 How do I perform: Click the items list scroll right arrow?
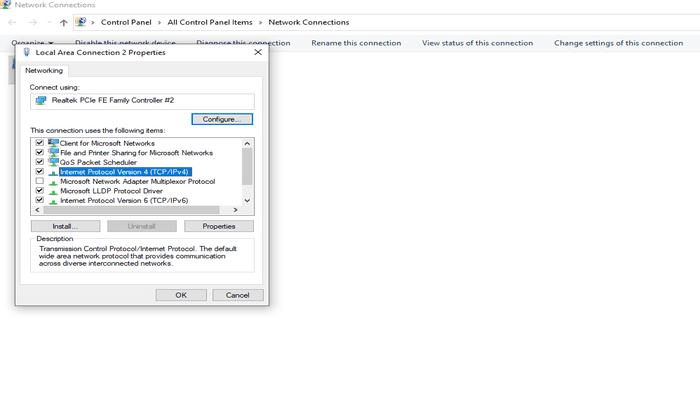pyautogui.click(x=235, y=210)
